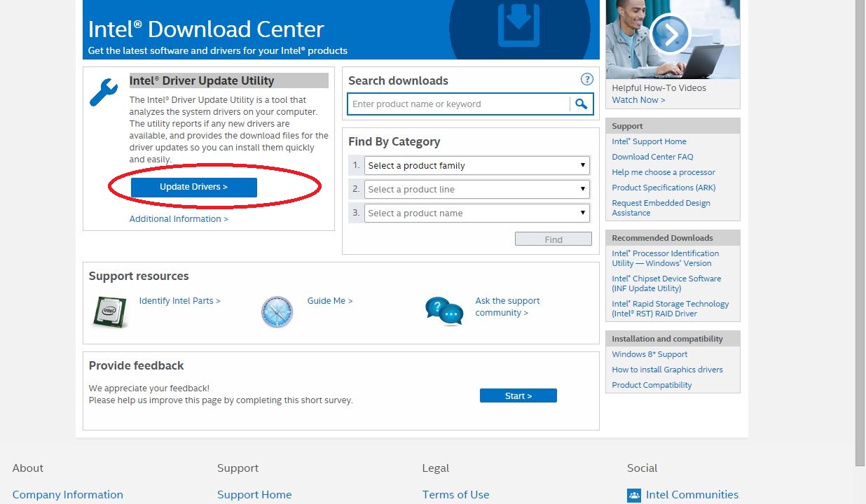Click the Support resources heading

139,276
